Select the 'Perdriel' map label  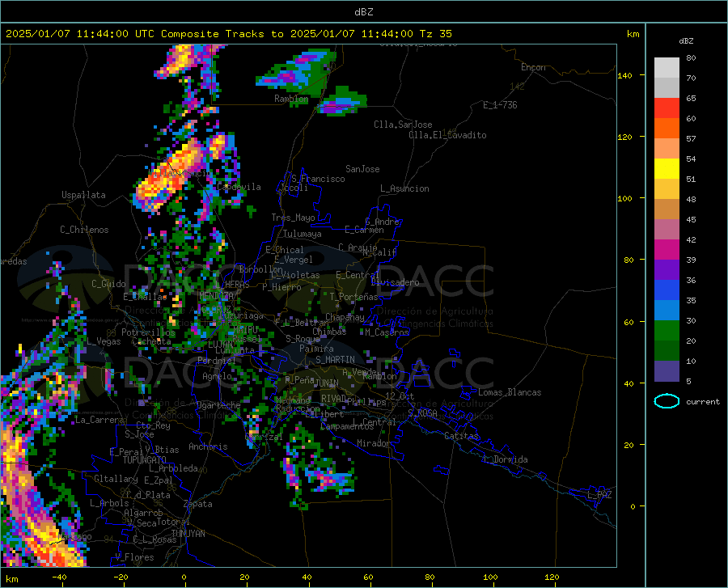[x=217, y=360]
